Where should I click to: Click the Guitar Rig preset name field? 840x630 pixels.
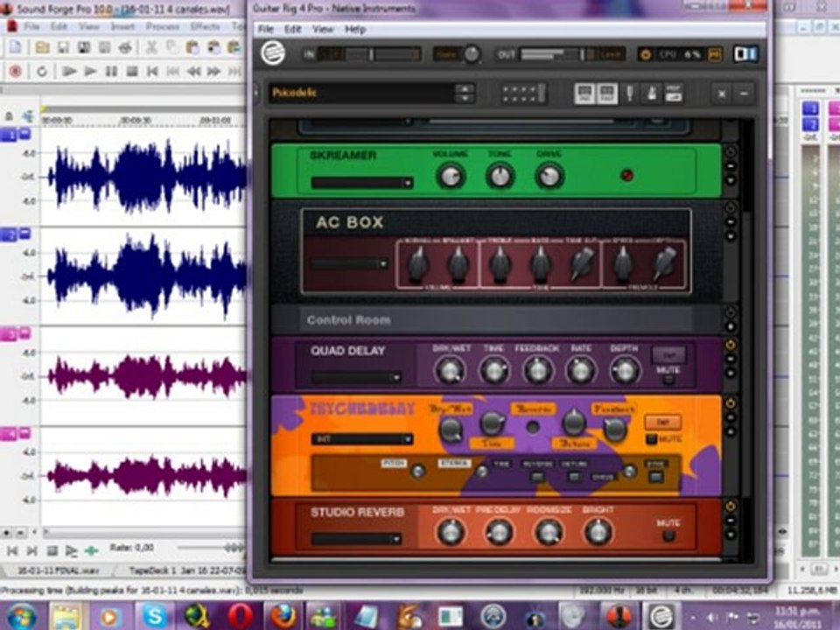click(x=361, y=94)
